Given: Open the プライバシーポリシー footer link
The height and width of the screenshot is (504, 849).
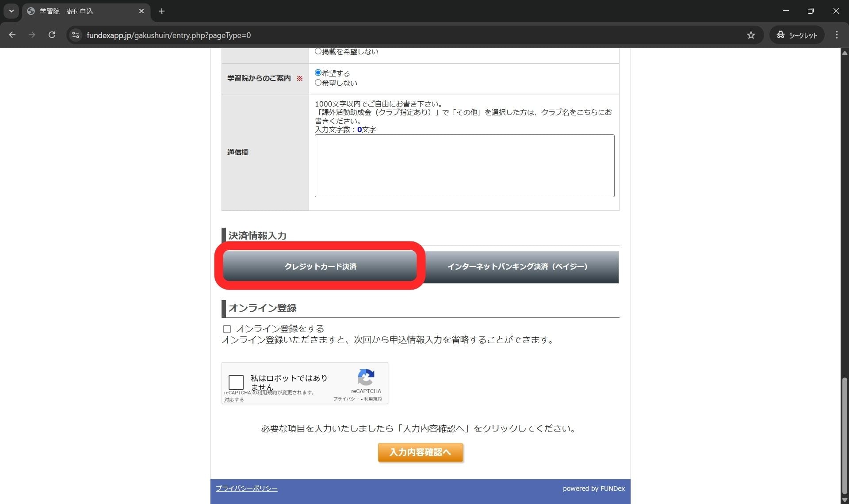Looking at the screenshot, I should click(246, 489).
